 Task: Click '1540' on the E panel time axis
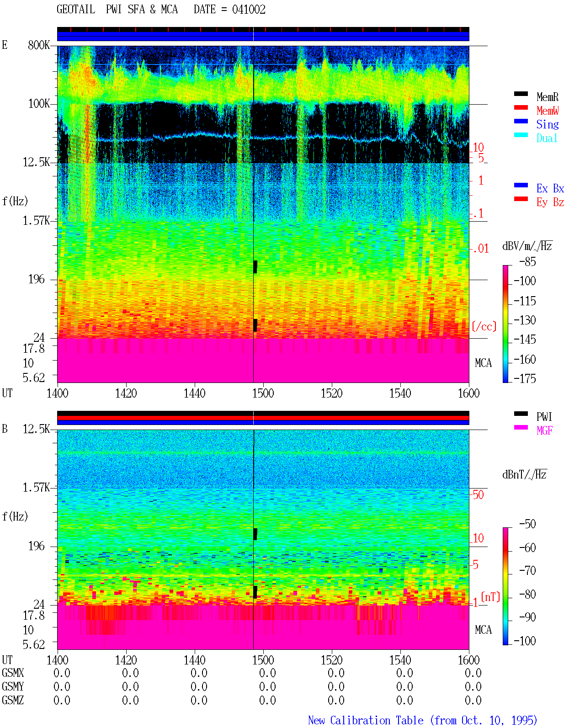pos(400,393)
